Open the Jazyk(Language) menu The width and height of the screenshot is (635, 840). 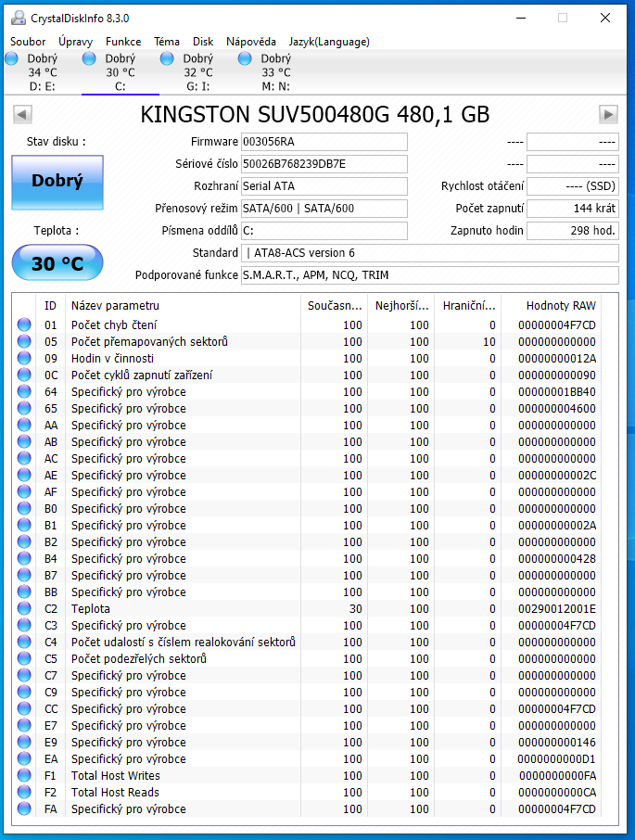point(329,41)
